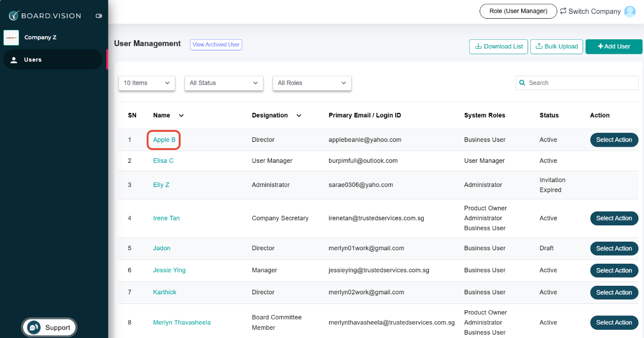644x338 pixels.
Task: Click Board Committee Member designation cell
Action: [276, 323]
